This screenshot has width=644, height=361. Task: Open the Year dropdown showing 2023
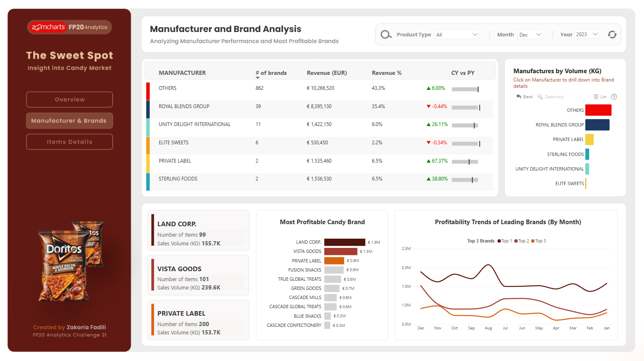click(x=587, y=35)
